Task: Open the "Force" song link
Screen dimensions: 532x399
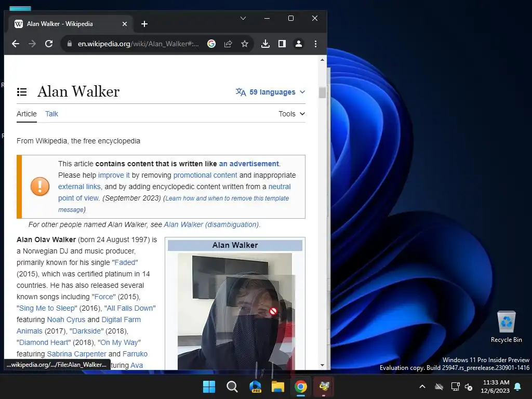Action: coord(103,297)
